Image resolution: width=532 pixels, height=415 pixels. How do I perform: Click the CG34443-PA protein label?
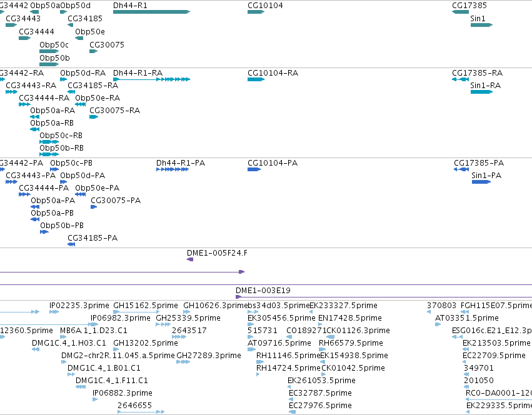pyautogui.click(x=31, y=176)
